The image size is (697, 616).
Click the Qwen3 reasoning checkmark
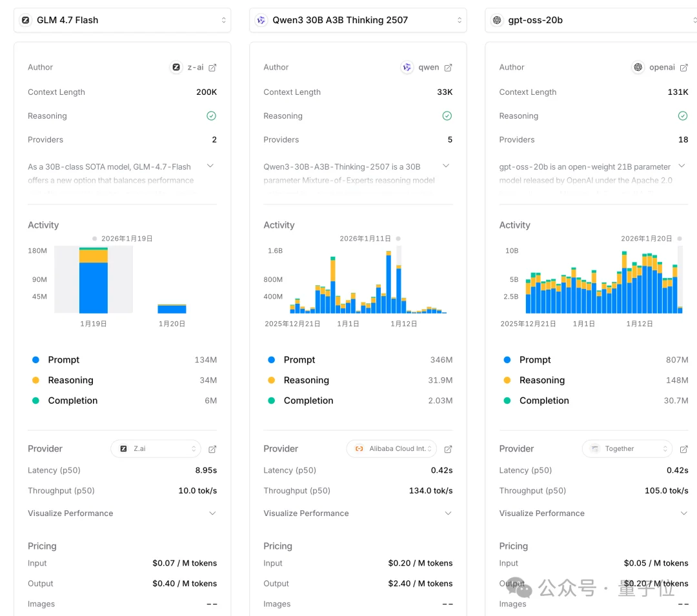(447, 116)
